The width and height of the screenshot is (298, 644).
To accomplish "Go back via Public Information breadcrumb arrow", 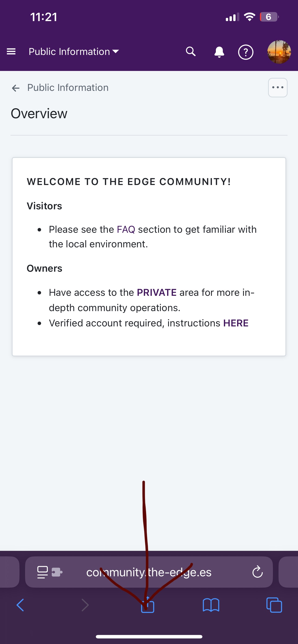I will click(16, 88).
